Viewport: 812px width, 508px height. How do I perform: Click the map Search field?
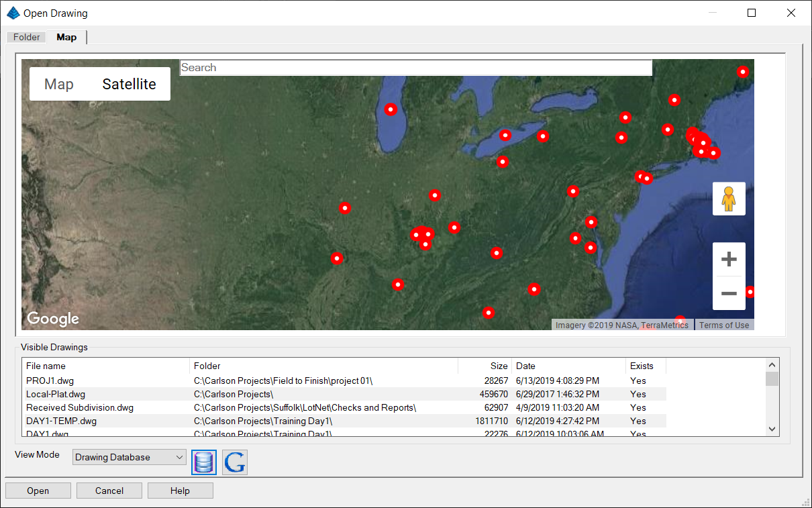point(416,67)
